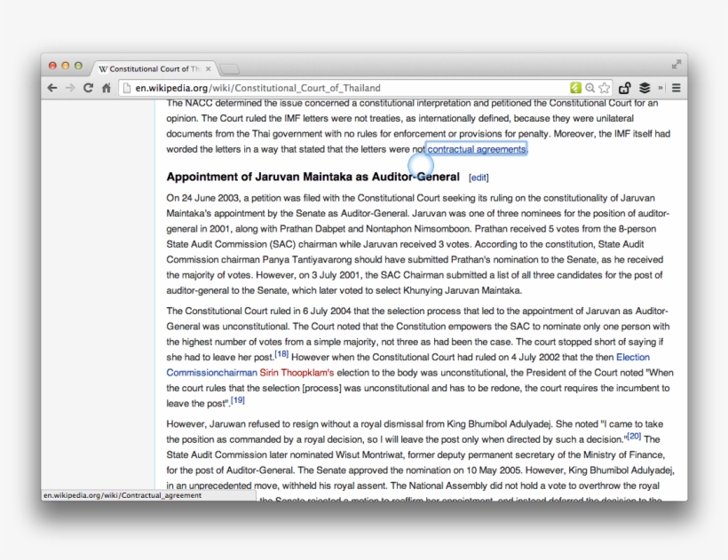Click the text 'Khunying Jaruvan Maintaka'
The height and width of the screenshot is (560, 728).
(x=462, y=290)
